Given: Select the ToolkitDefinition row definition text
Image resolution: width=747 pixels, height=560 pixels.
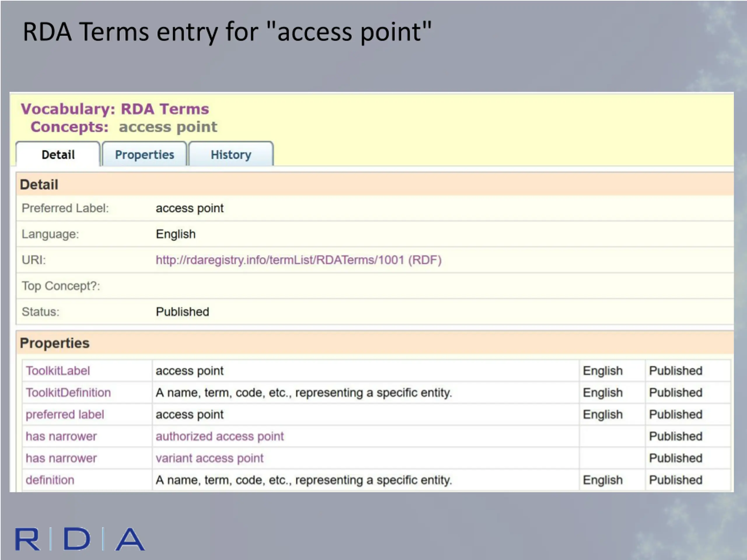Looking at the screenshot, I should pyautogui.click(x=303, y=393).
